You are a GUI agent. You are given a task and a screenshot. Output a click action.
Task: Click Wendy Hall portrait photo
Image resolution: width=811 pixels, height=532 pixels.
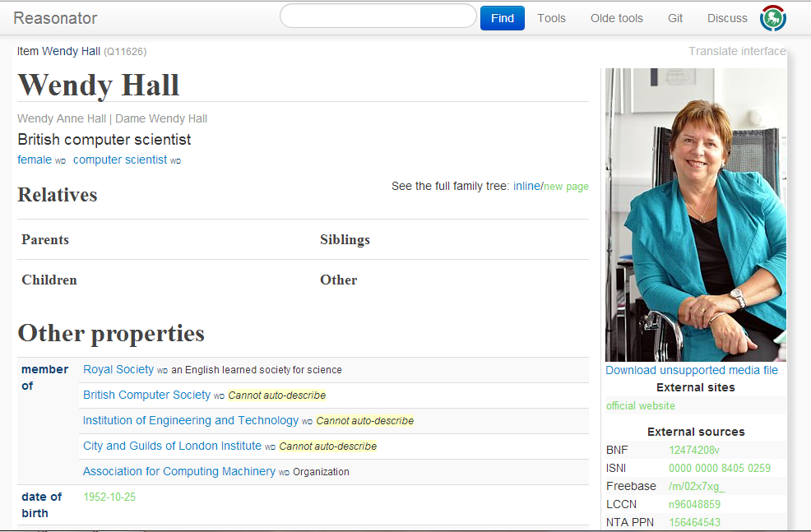click(x=696, y=215)
